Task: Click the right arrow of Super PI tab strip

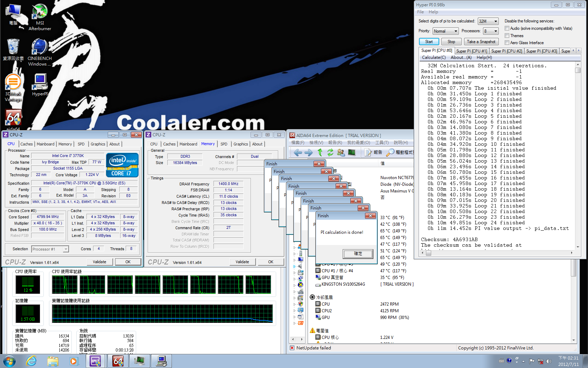Action: coord(578,51)
